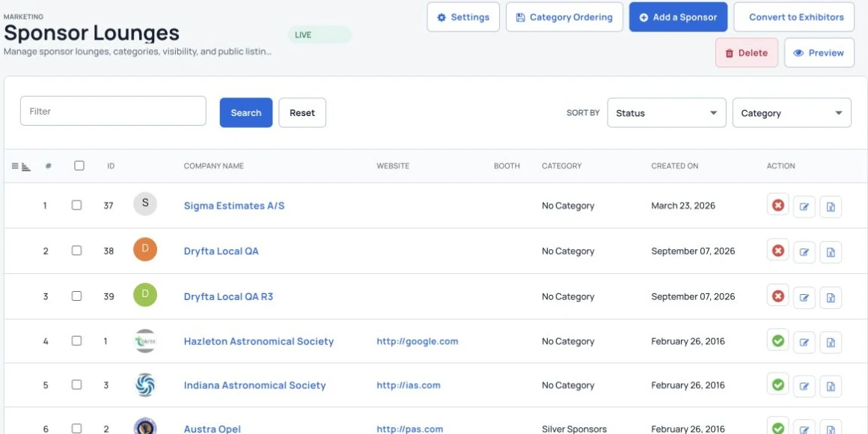Image resolution: width=868 pixels, height=434 pixels.
Task: Reset the filter
Action: tap(302, 113)
